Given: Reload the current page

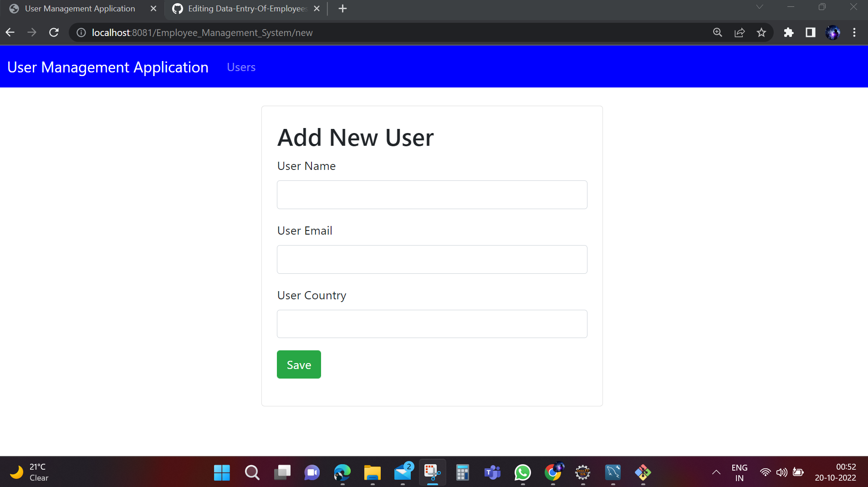Looking at the screenshot, I should (x=53, y=32).
